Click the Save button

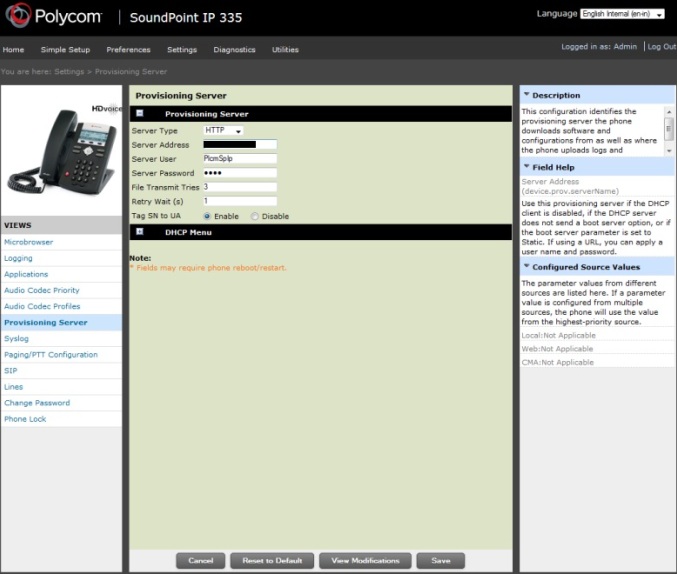[x=440, y=561]
